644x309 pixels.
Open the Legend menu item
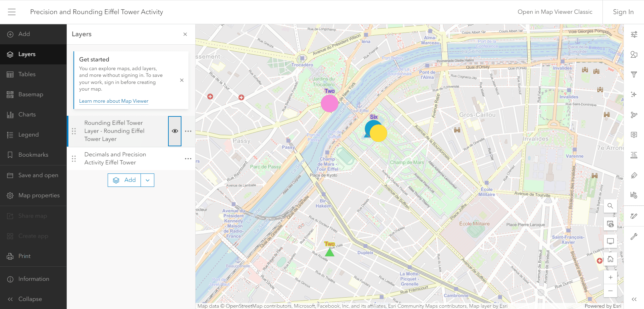[28, 135]
